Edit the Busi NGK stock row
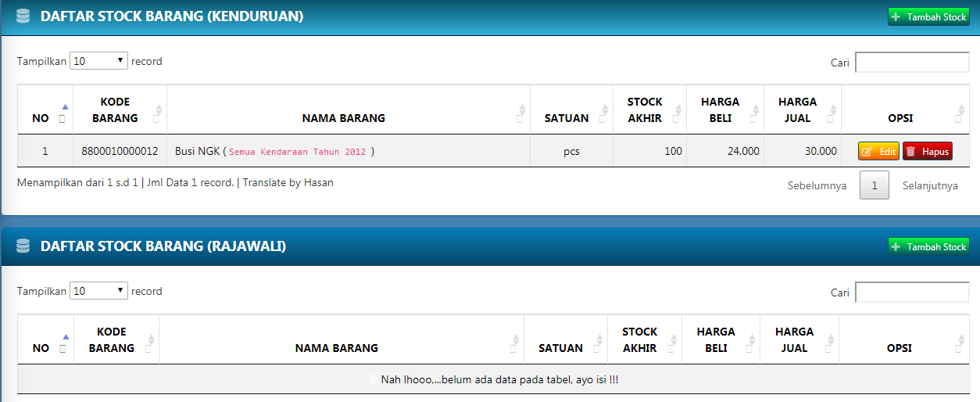The height and width of the screenshot is (402, 980). (878, 152)
